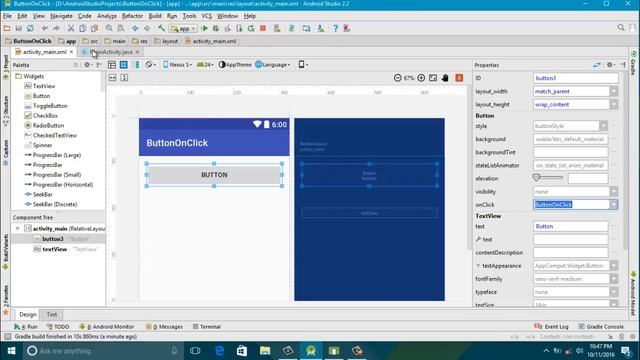The width and height of the screenshot is (640, 360).
Task: Open the Language dropdown in designer toolbar
Action: tap(273, 64)
